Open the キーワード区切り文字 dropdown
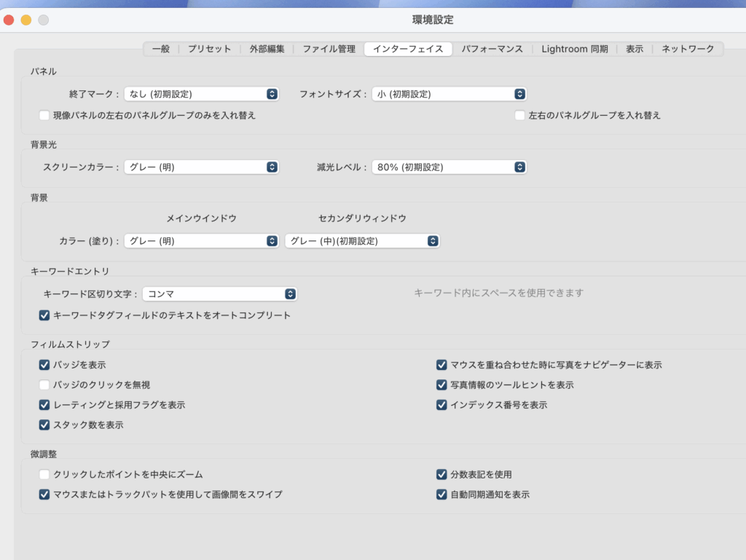 (x=219, y=294)
